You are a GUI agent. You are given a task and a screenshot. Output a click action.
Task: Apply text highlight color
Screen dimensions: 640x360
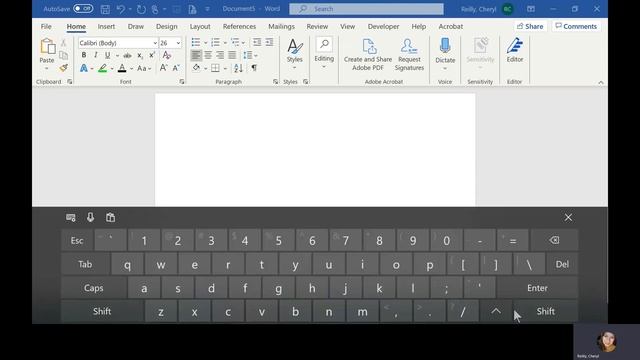pos(102,68)
